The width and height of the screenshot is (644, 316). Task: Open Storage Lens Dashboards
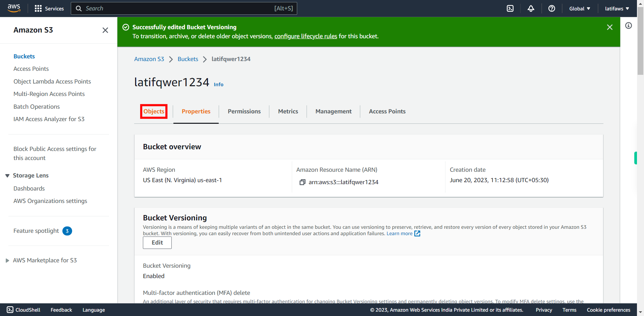29,189
